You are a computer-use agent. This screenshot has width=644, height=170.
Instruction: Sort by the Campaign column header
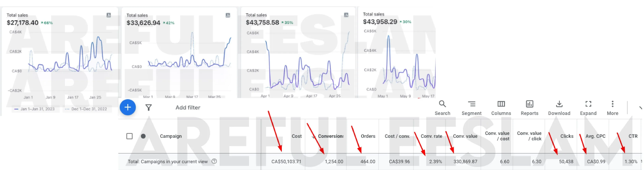[x=171, y=136]
